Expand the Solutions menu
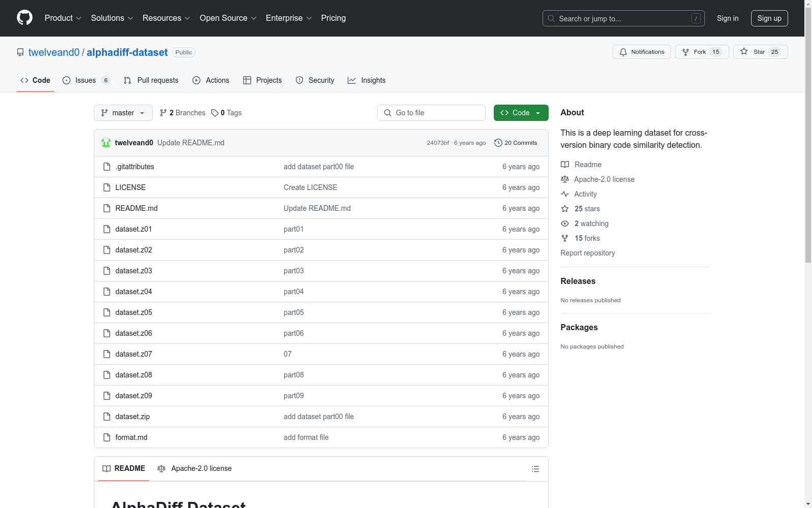Viewport: 812px width, 508px height. tap(112, 18)
